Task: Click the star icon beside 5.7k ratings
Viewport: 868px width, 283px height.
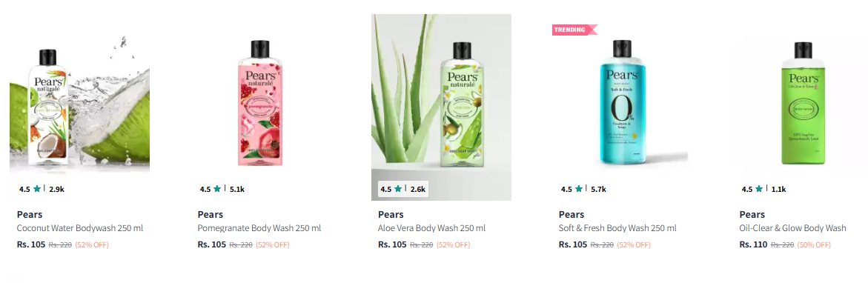Action: 579,189
